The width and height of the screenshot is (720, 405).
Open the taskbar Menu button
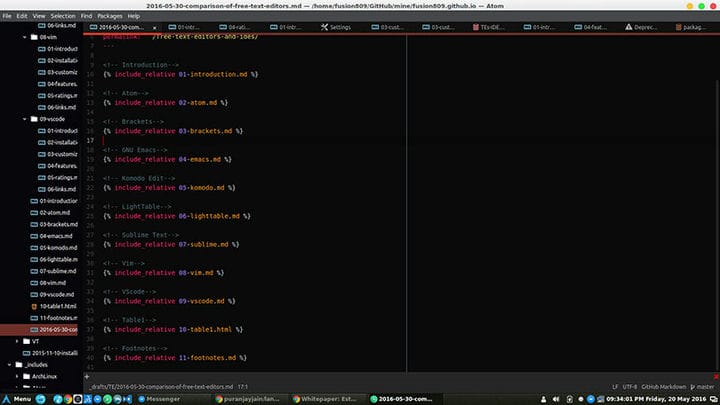point(17,399)
